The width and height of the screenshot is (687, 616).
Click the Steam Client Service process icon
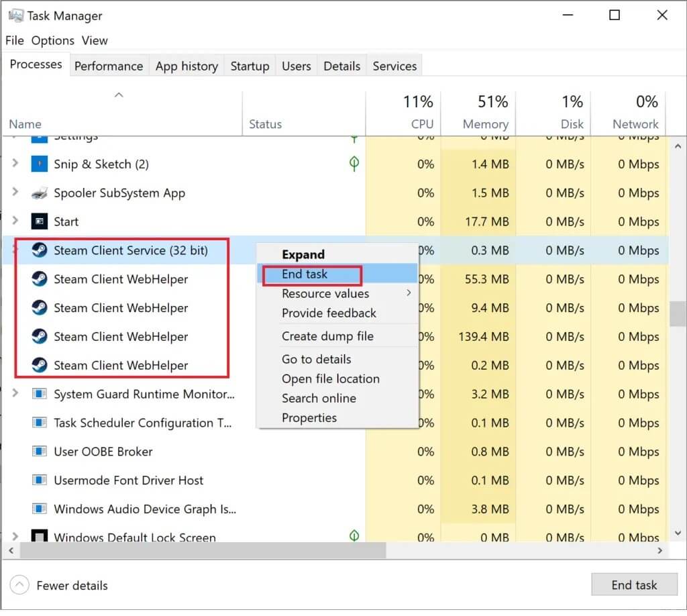tap(40, 251)
